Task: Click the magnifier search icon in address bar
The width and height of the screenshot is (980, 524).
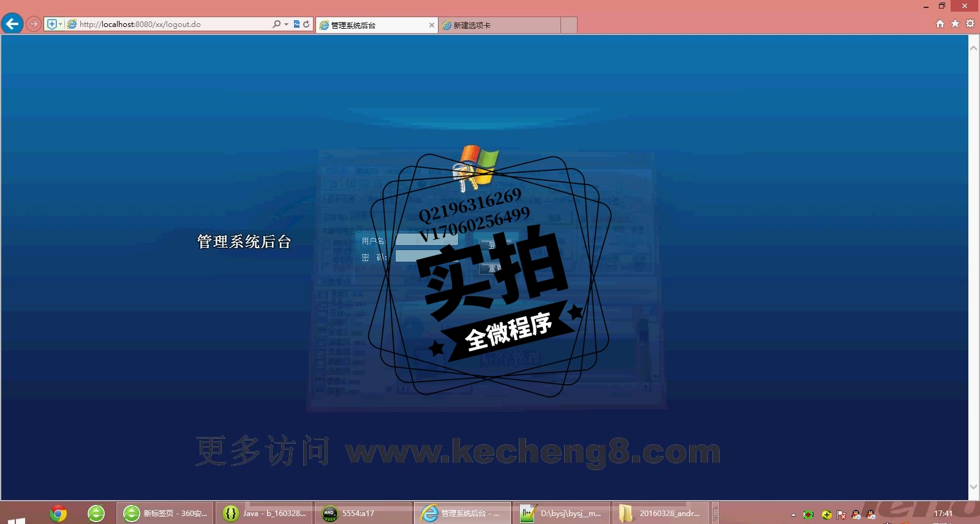Action: point(276,24)
